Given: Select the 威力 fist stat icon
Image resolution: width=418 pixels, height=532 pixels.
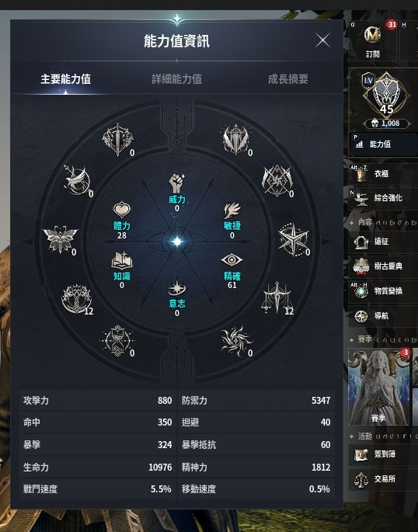Looking at the screenshot, I should point(177,183).
